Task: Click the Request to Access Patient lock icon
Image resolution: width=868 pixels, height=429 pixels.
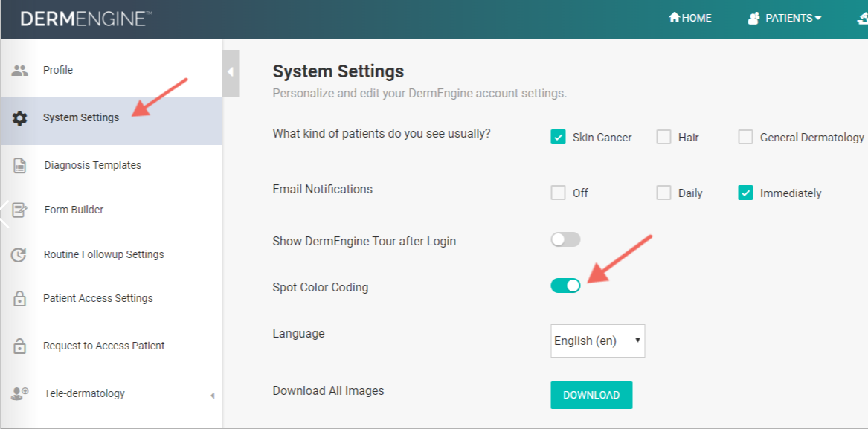Action: [x=20, y=346]
